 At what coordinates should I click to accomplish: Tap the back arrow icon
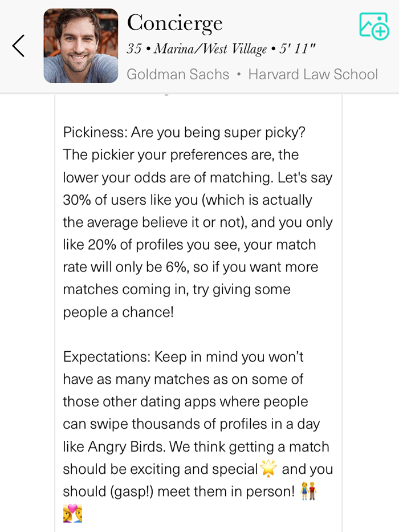[18, 46]
